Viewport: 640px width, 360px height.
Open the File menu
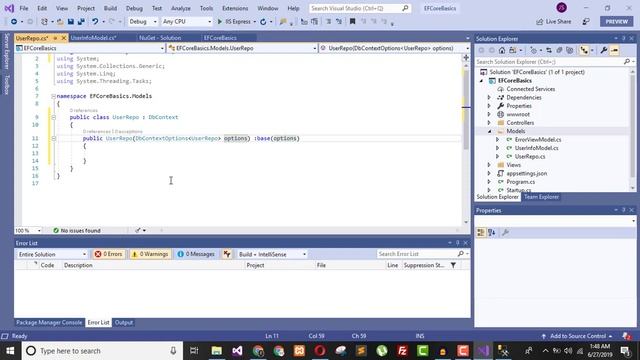24,8
